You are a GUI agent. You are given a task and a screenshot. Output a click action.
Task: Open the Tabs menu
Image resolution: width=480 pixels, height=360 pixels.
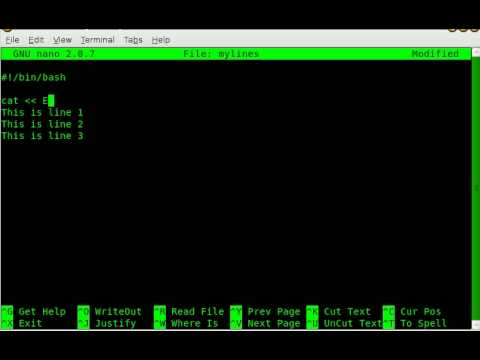click(x=133, y=40)
